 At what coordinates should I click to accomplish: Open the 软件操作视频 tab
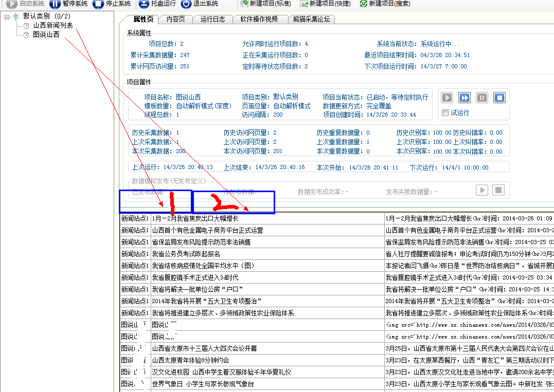point(259,20)
